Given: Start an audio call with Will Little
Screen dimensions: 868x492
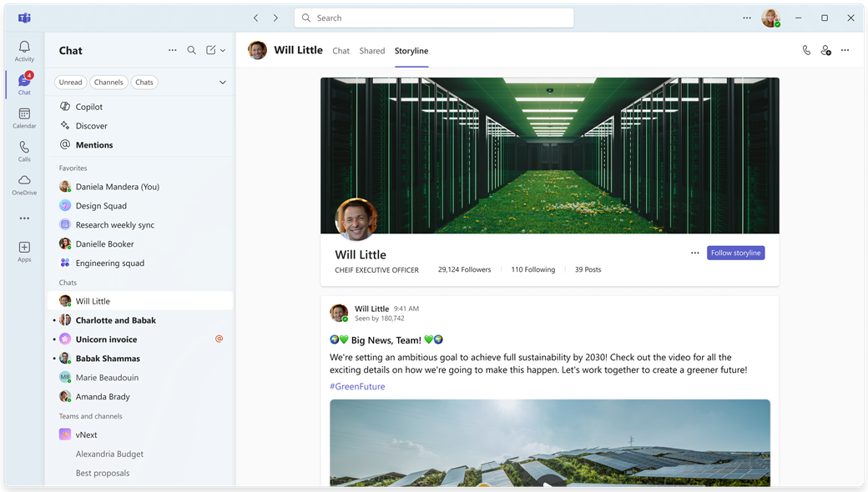Looking at the screenshot, I should [806, 51].
